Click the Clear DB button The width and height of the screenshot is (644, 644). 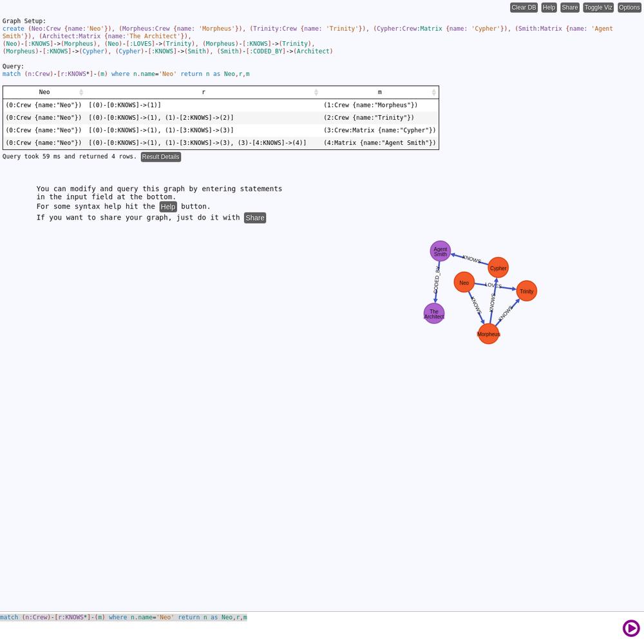524,7
